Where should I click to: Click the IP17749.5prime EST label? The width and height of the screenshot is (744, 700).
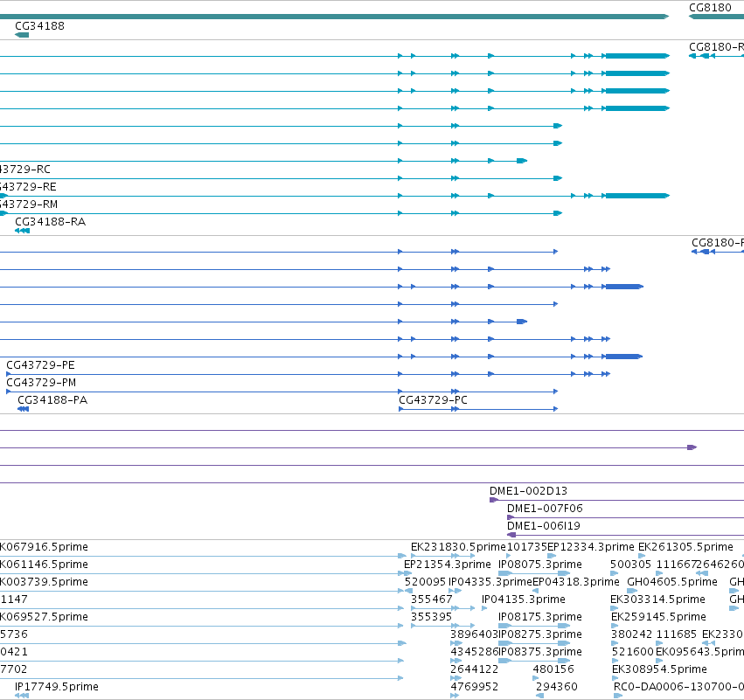click(x=57, y=687)
